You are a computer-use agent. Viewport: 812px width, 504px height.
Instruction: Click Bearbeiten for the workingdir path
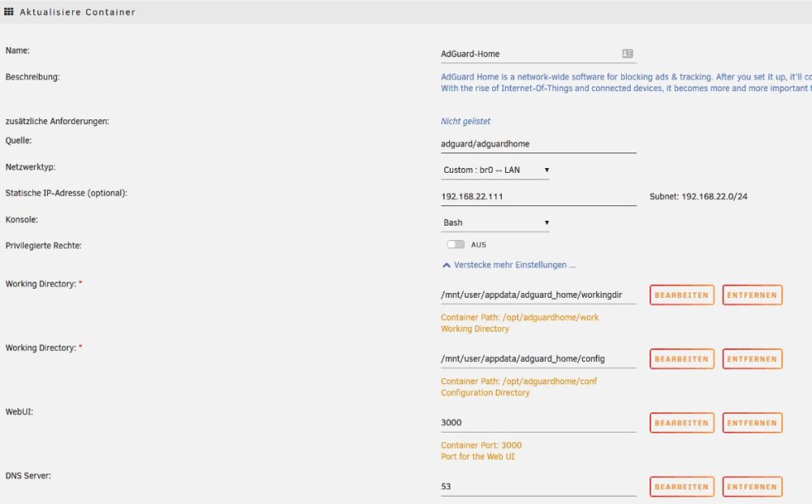[x=681, y=295]
